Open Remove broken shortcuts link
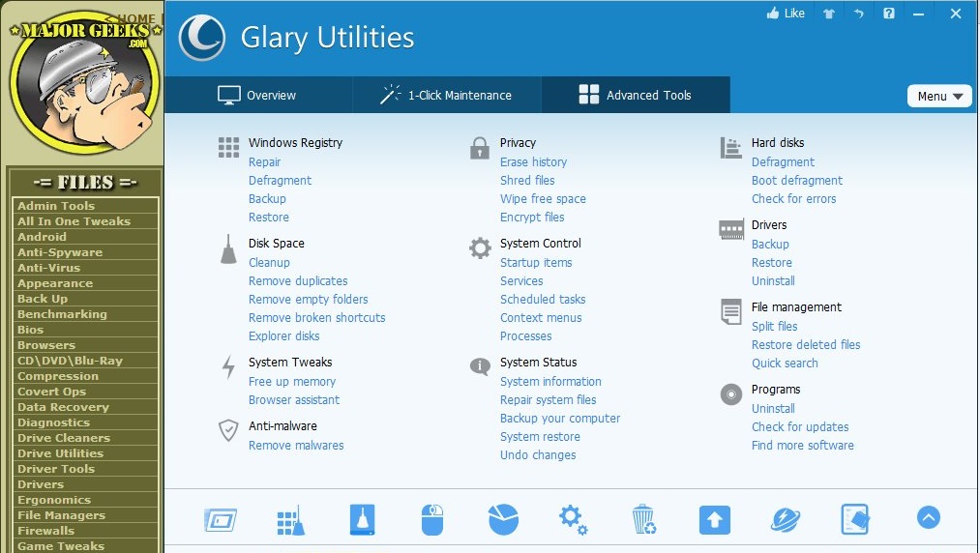The image size is (980, 553). (317, 317)
